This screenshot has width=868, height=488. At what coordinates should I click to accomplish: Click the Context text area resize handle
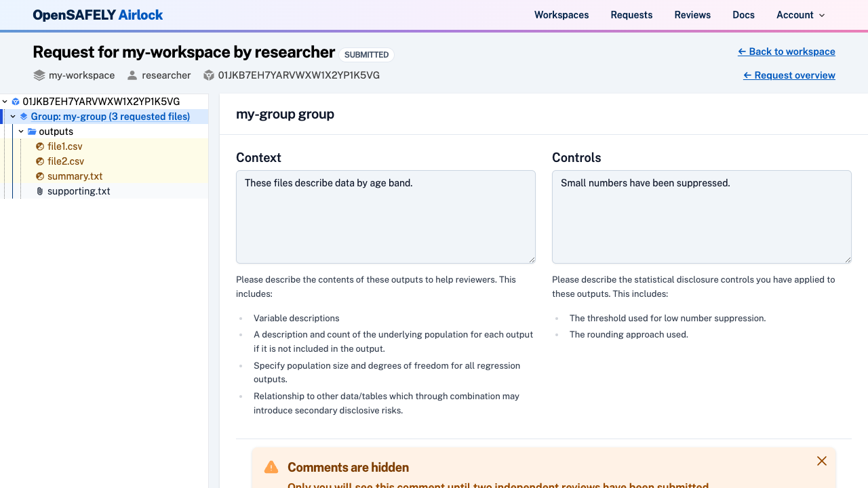531,259
